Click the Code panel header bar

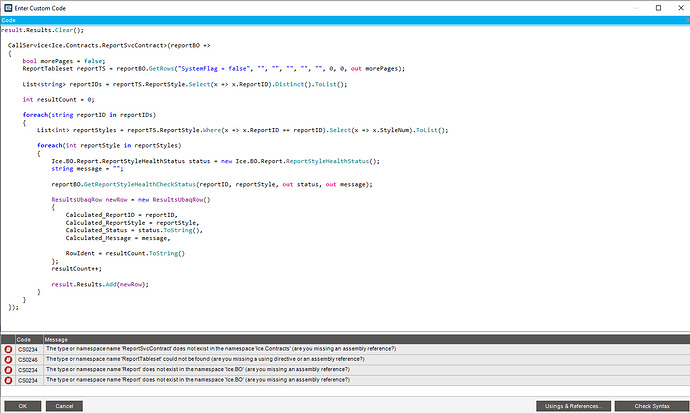tap(345, 20)
